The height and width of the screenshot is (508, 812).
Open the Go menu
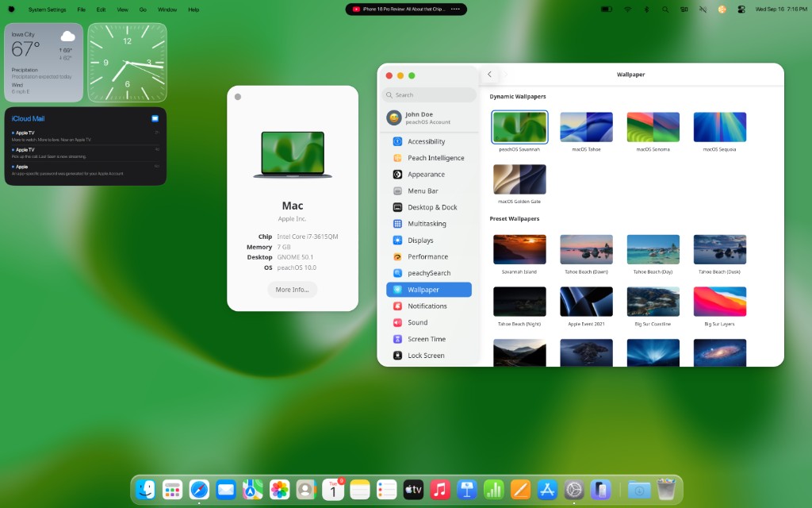pyautogui.click(x=143, y=10)
